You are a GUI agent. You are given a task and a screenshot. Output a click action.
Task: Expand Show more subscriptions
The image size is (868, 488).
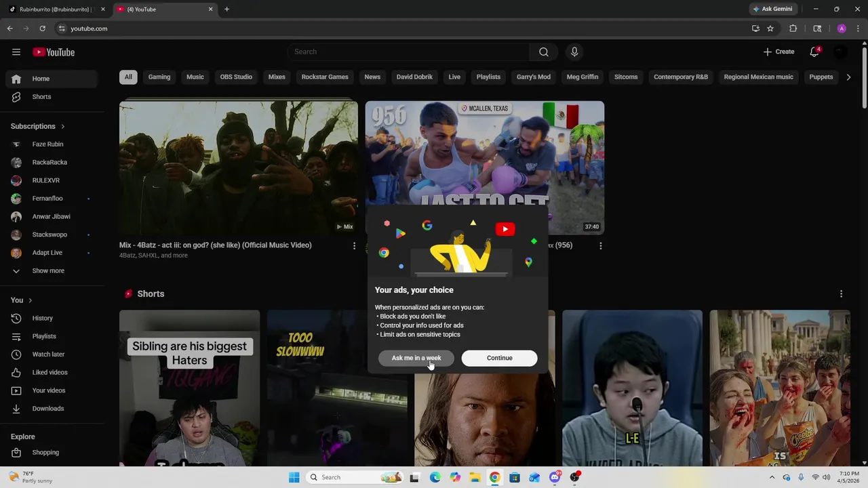pos(52,270)
